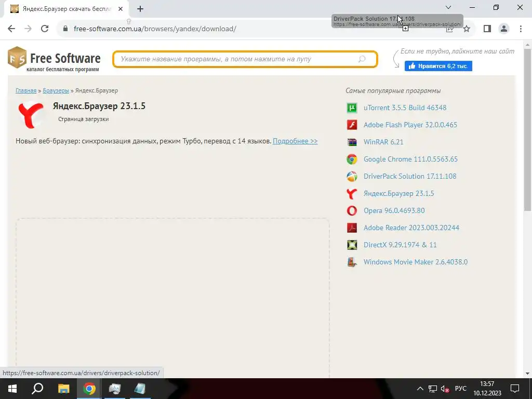Click the Free Software site logo

pos(54,59)
